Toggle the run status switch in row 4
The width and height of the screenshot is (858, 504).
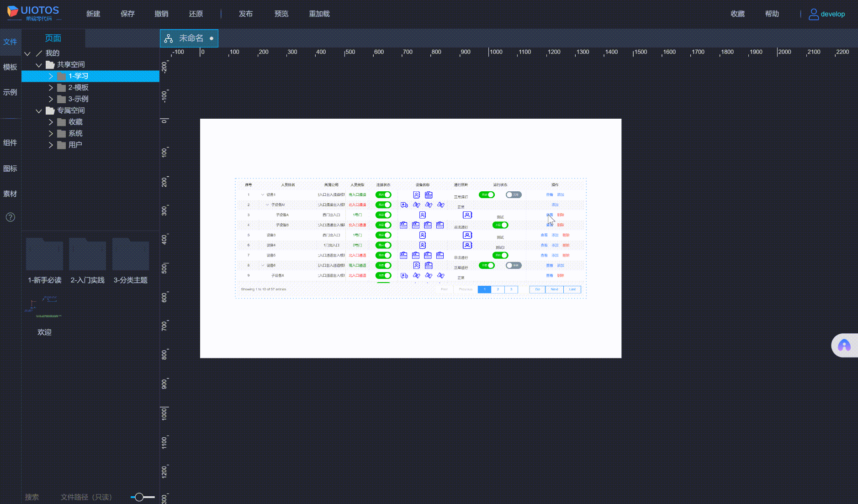500,225
